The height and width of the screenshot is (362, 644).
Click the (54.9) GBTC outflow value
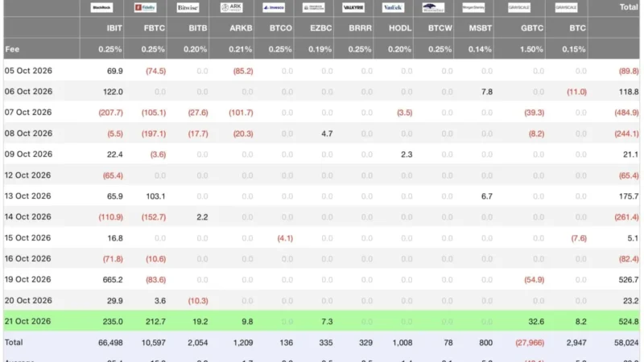pyautogui.click(x=534, y=279)
